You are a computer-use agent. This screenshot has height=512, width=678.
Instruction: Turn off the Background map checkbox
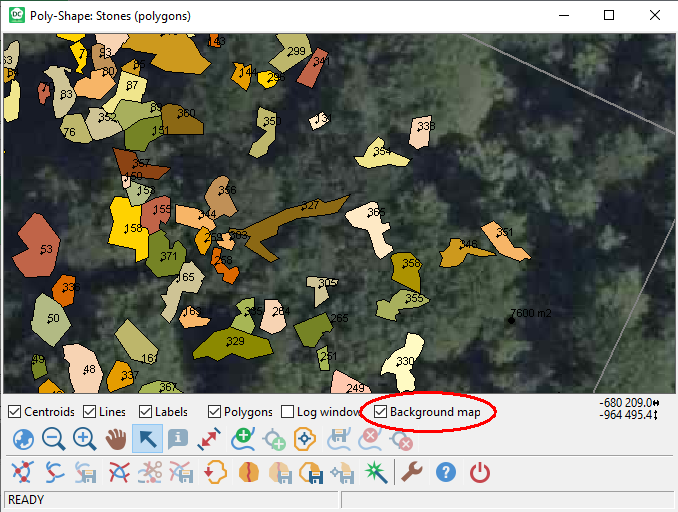coord(381,412)
